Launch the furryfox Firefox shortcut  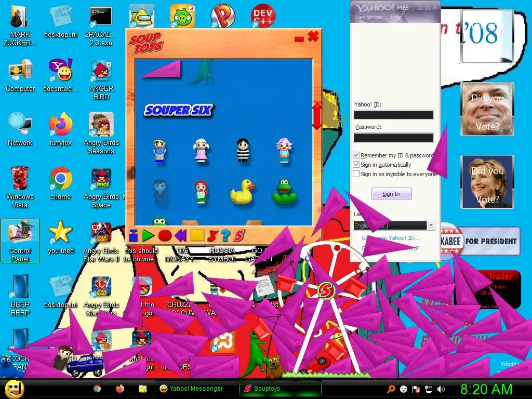pyautogui.click(x=60, y=129)
